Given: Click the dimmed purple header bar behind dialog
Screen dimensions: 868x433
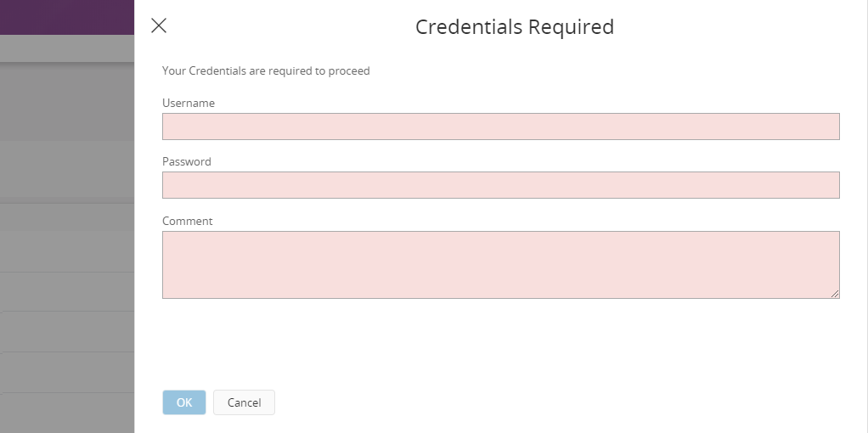Looking at the screenshot, I should click(x=66, y=17).
